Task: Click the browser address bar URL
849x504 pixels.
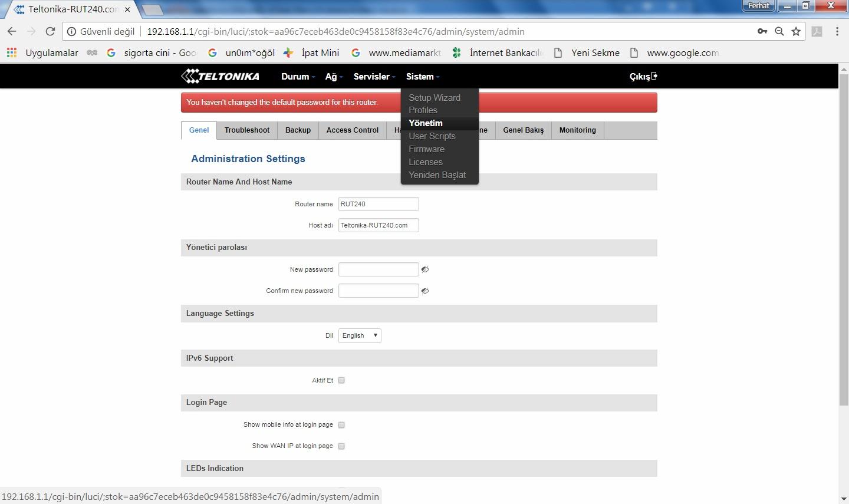Action: [335, 32]
